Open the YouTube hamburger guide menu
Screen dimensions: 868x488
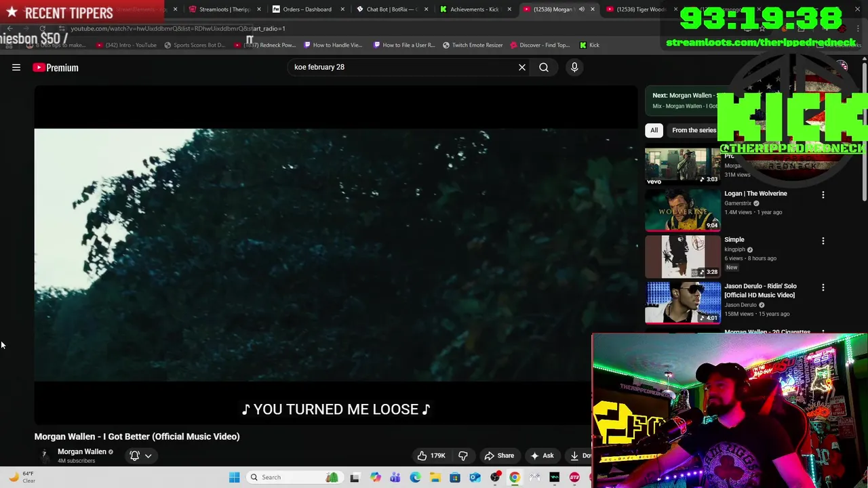tap(16, 67)
